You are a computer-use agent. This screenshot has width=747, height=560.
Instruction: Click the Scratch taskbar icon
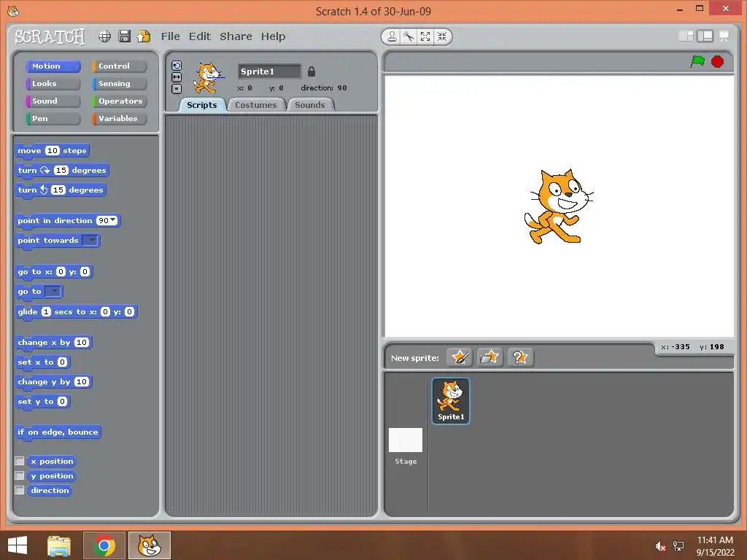[149, 545]
